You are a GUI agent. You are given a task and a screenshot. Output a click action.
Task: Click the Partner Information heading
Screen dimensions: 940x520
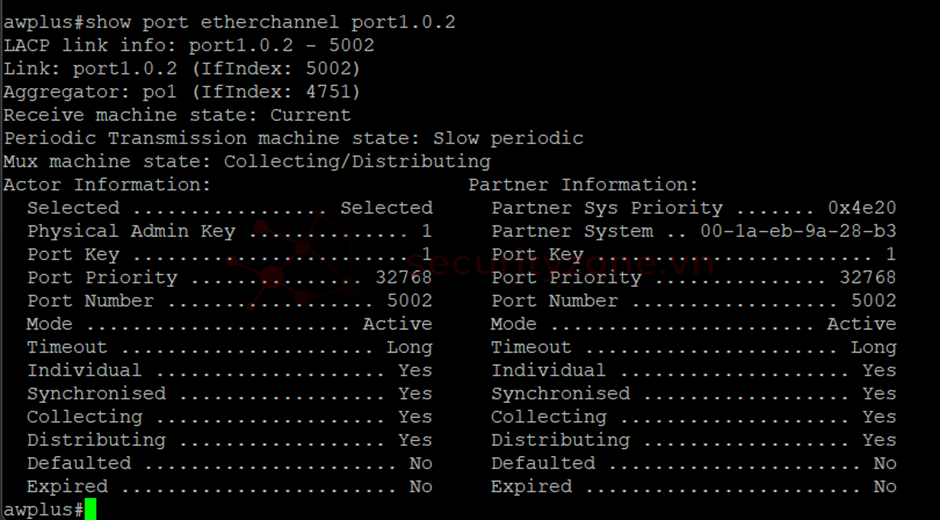click(583, 185)
